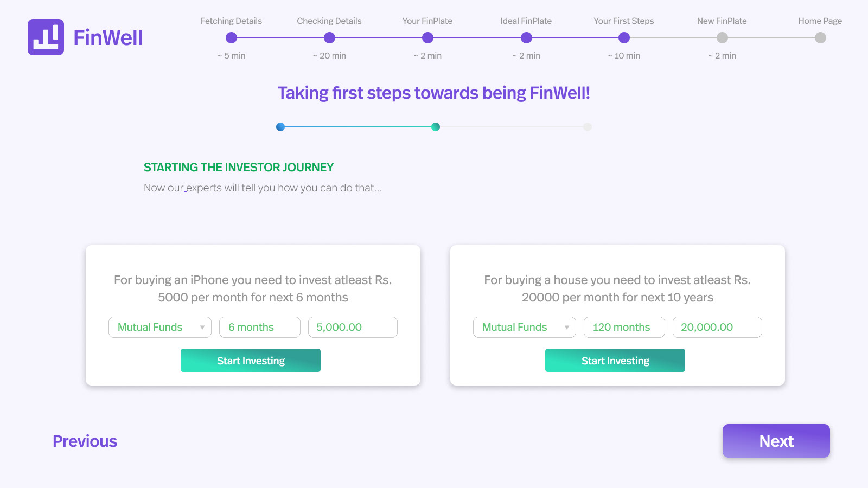868x488 pixels.
Task: Click the 6 months duration field
Action: tap(260, 327)
